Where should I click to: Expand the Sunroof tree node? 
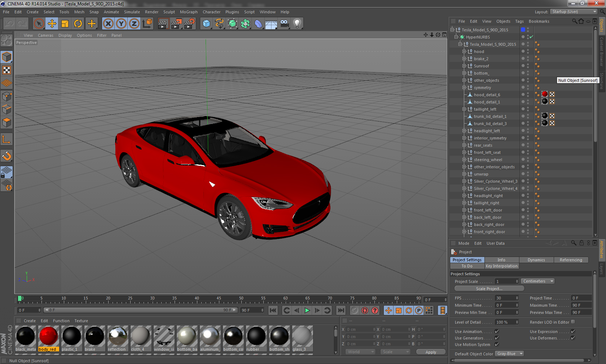coord(464,66)
